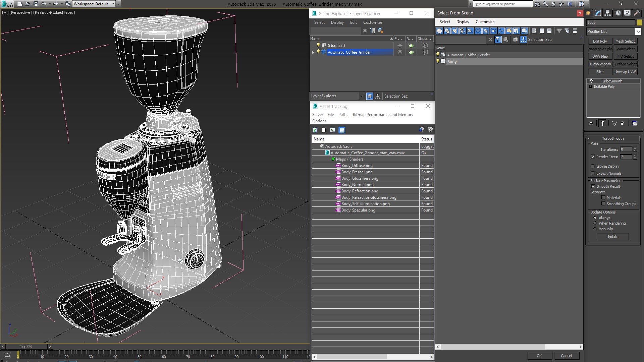Image resolution: width=644 pixels, height=362 pixels.
Task: Open Customize menu in Scene Explorer
Action: pos(372,22)
